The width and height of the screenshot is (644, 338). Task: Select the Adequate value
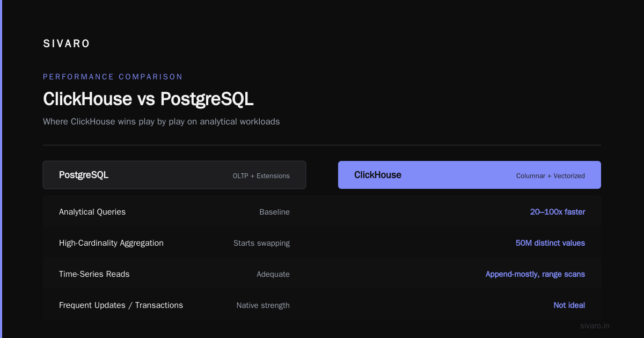tap(273, 274)
